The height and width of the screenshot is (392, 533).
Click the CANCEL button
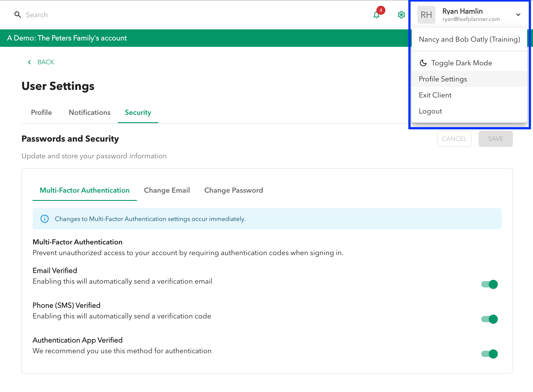pyautogui.click(x=454, y=139)
